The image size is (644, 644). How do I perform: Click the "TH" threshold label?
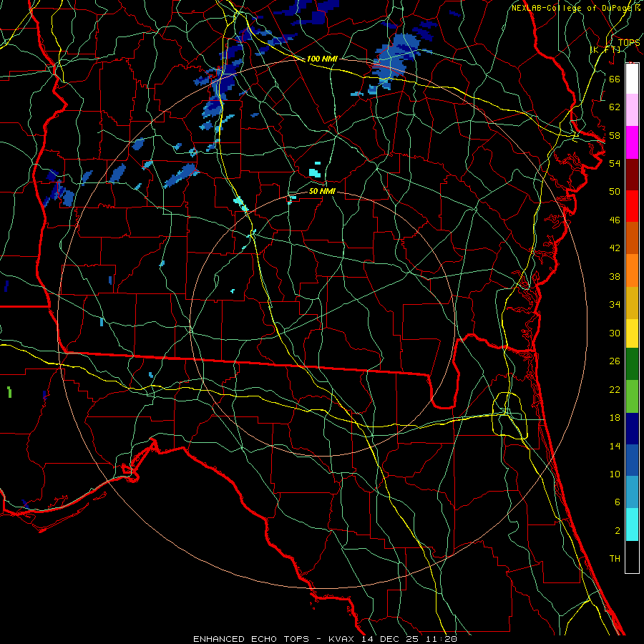[x=615, y=559]
